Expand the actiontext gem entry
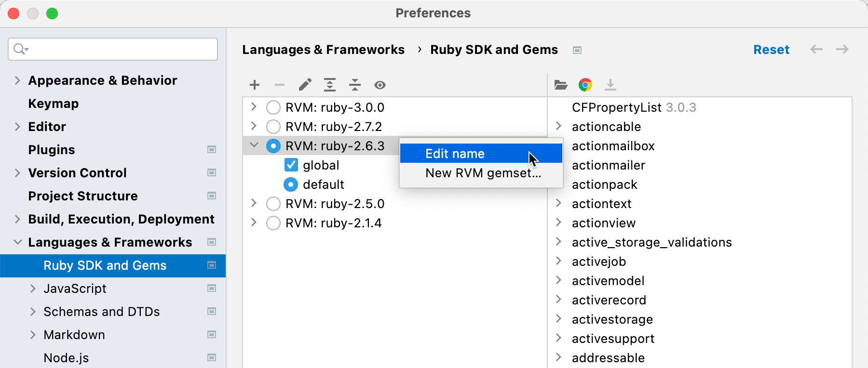Image resolution: width=868 pixels, height=368 pixels. (x=558, y=203)
